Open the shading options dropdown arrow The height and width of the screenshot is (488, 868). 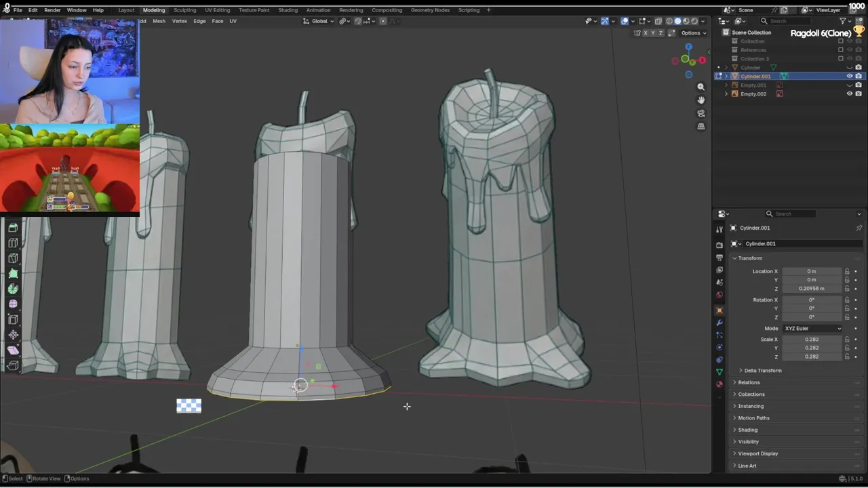[703, 21]
